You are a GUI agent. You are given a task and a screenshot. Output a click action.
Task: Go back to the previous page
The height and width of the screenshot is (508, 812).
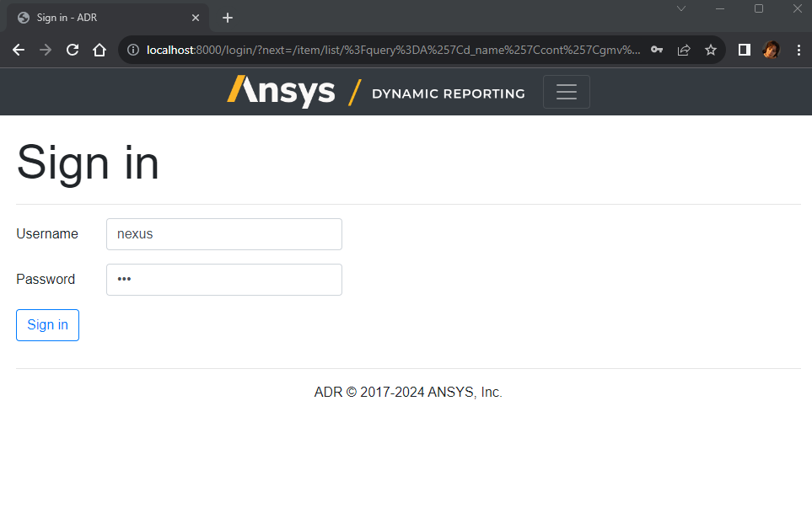pyautogui.click(x=18, y=50)
